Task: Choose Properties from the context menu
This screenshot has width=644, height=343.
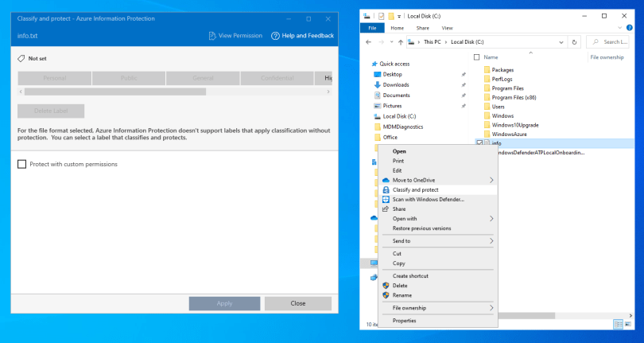Action: point(404,321)
